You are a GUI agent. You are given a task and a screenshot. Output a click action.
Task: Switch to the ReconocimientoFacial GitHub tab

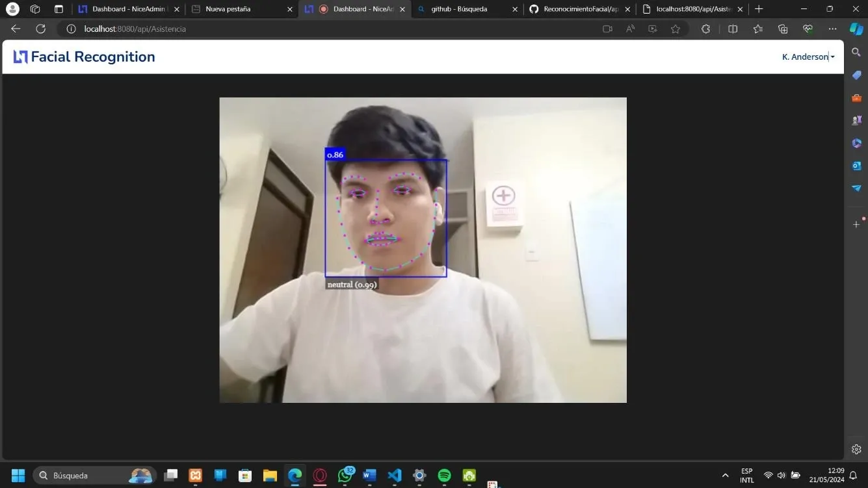(579, 9)
